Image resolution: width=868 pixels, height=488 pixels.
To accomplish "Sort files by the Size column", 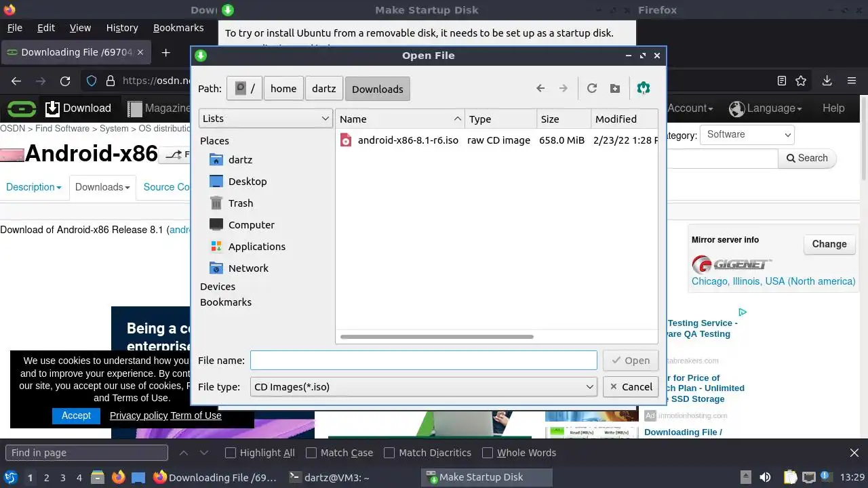I will [x=564, y=119].
